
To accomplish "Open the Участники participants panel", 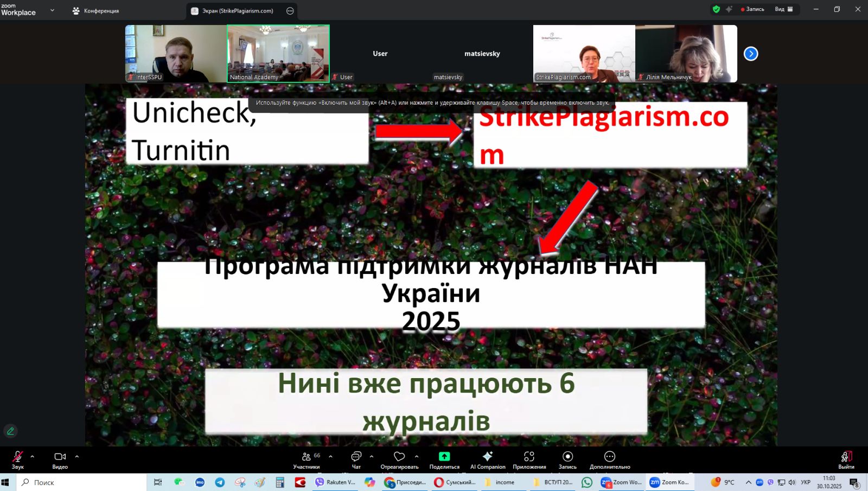I will [307, 458].
